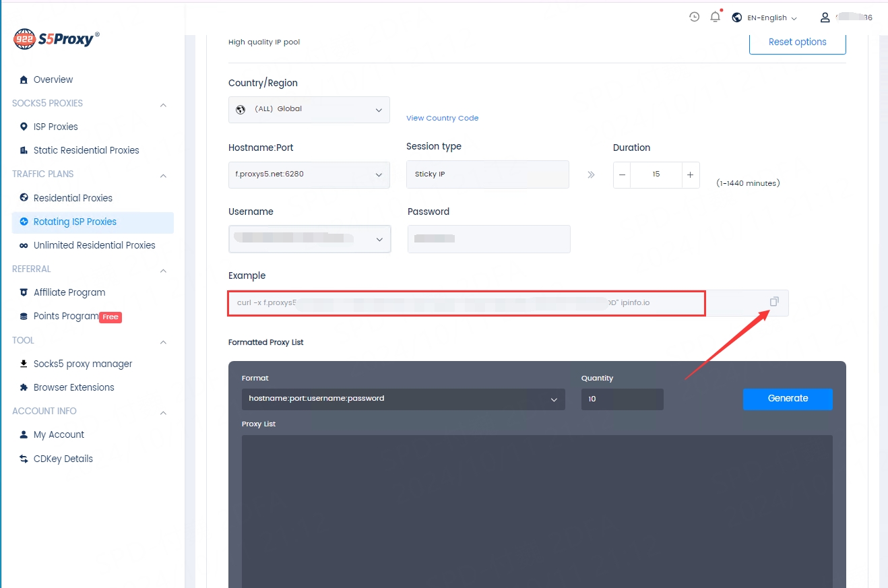888x588 pixels.
Task: Collapse the SOCKS5 PROXIES section
Action: tap(163, 104)
